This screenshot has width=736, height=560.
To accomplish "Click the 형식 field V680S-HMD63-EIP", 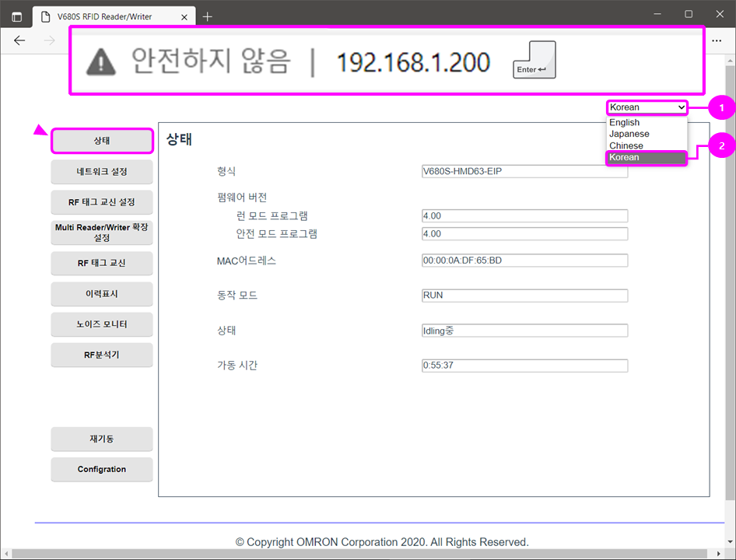I will pos(524,171).
